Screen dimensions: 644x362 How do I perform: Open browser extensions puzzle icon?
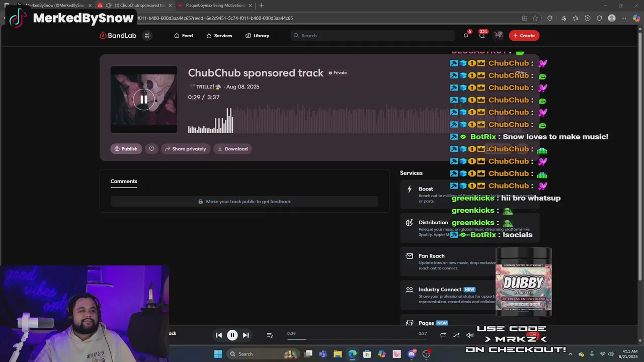(x=550, y=18)
